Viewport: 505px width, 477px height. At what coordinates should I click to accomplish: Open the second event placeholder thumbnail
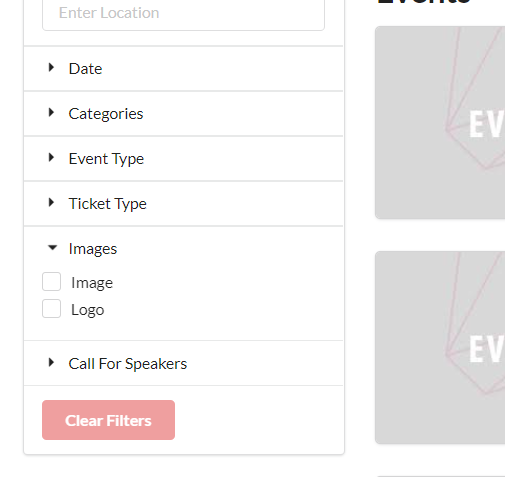pos(440,348)
